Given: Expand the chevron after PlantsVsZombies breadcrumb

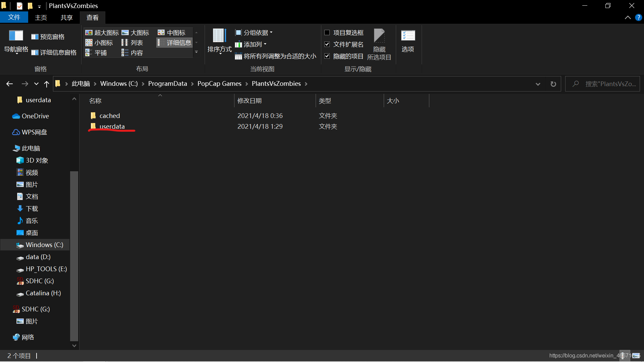Looking at the screenshot, I should [306, 84].
